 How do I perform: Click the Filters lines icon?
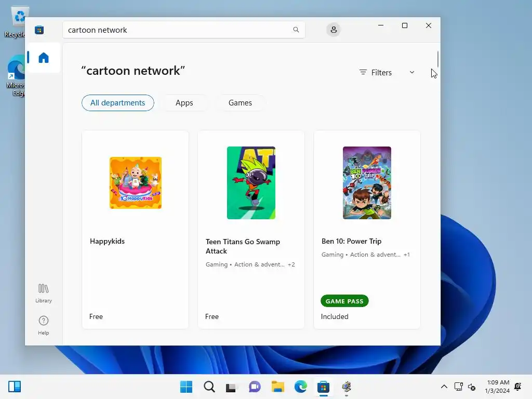coord(363,72)
